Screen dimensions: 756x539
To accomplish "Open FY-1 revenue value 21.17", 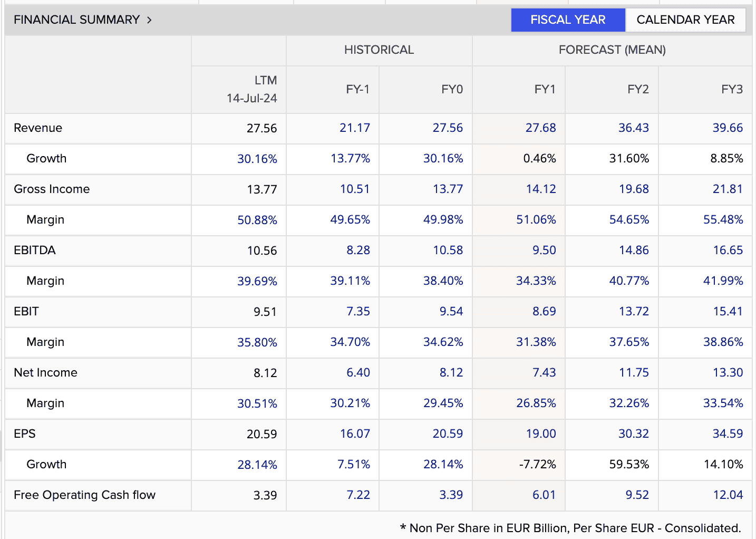I will click(x=355, y=128).
